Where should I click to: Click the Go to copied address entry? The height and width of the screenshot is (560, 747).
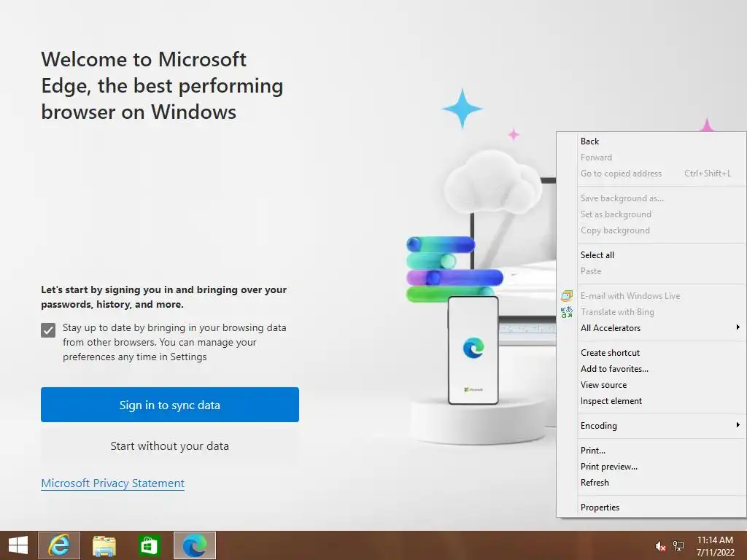[x=651, y=174]
